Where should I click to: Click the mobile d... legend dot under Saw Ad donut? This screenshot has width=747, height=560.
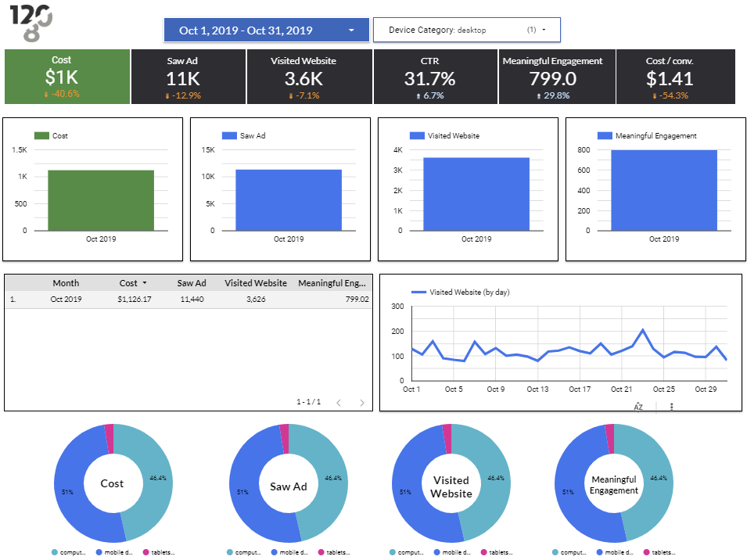click(x=275, y=552)
